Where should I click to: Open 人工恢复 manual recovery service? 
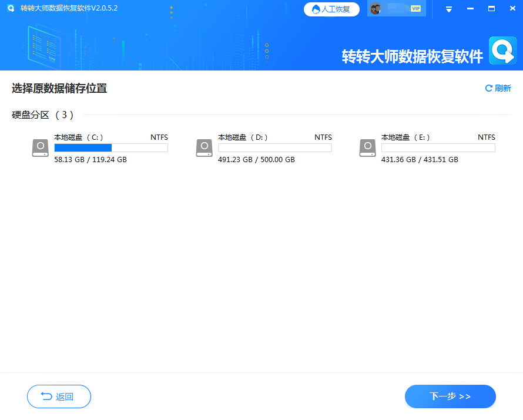[331, 9]
